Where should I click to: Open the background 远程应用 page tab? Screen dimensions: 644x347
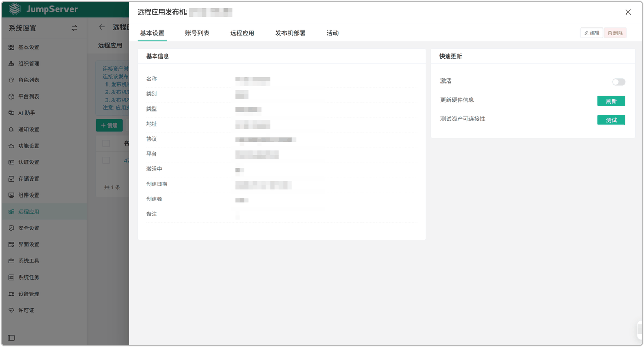coord(110,45)
